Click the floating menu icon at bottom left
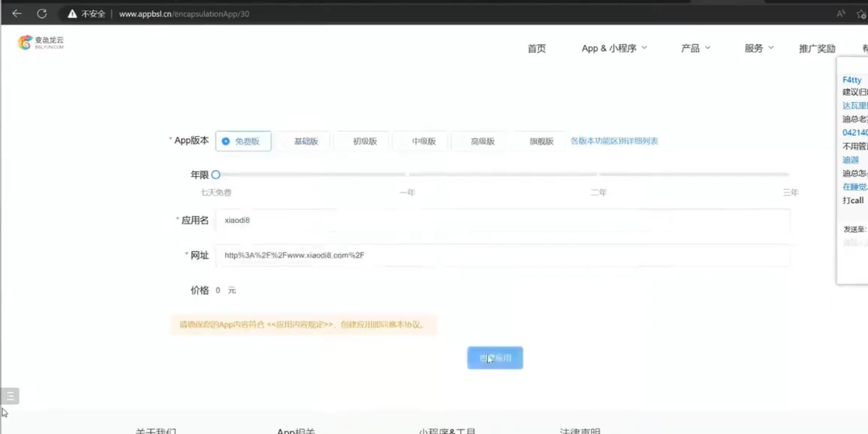The height and width of the screenshot is (434, 868). coord(10,396)
